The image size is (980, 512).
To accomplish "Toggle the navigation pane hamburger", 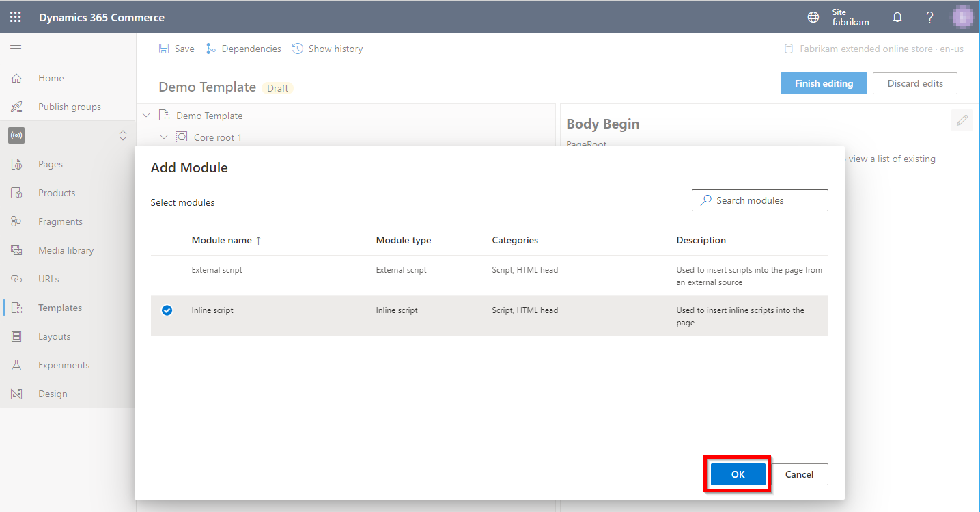I will [16, 48].
